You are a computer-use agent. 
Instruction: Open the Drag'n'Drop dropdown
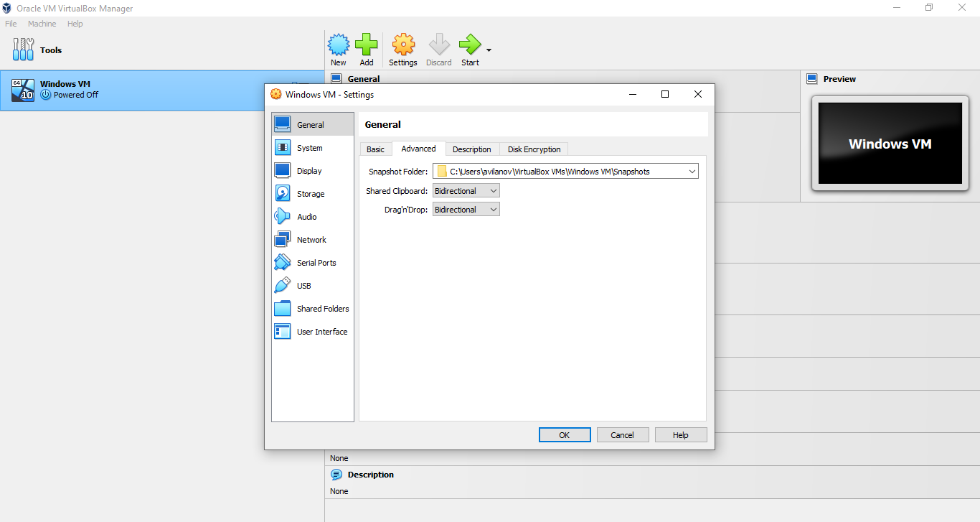point(466,210)
